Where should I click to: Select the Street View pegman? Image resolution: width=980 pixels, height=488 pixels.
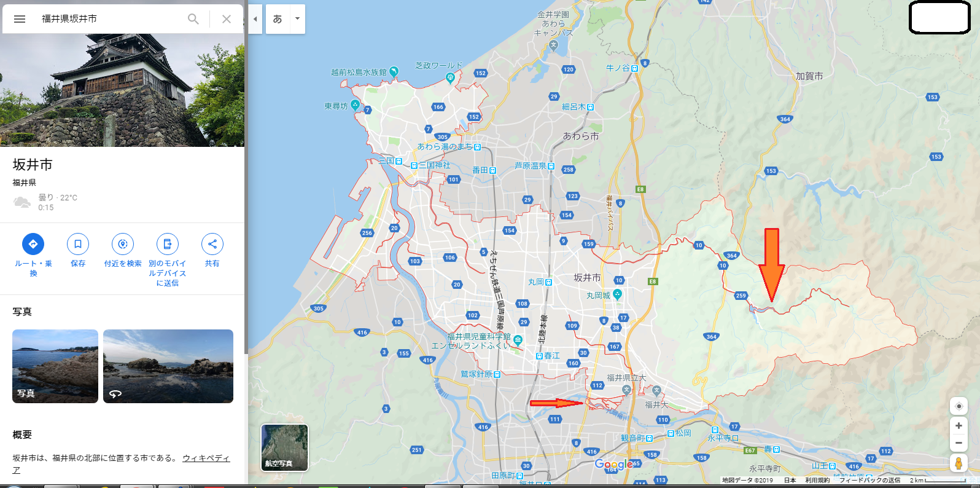(959, 463)
